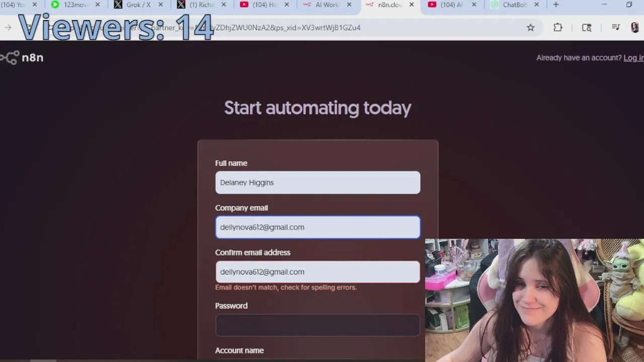The width and height of the screenshot is (644, 362).
Task: Close the AI Work tab
Action: pyautogui.click(x=349, y=5)
